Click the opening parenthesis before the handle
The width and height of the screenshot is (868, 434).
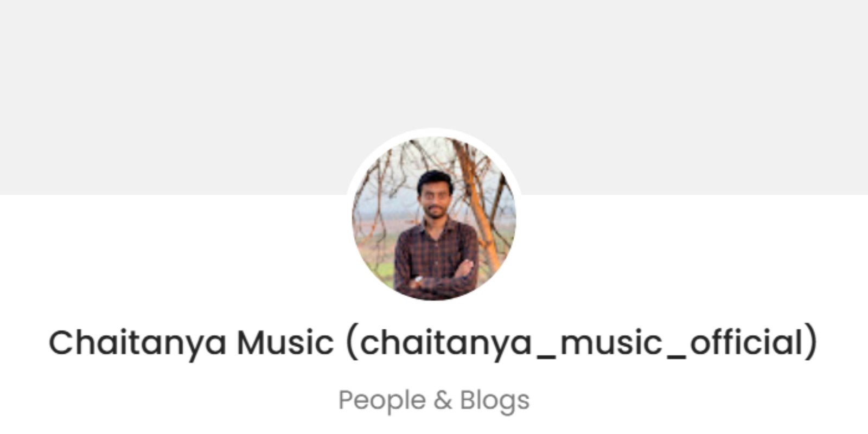(352, 343)
